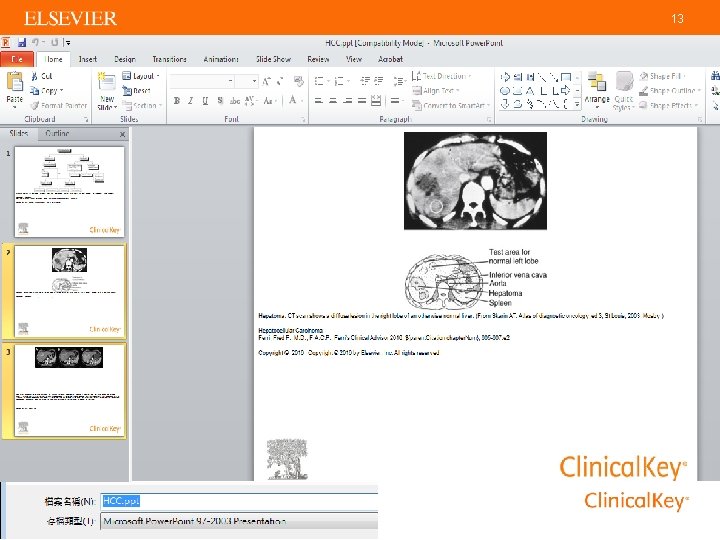The width and height of the screenshot is (720, 540).
Task: Launch the Paragraph group dialog
Action: tap(489, 119)
